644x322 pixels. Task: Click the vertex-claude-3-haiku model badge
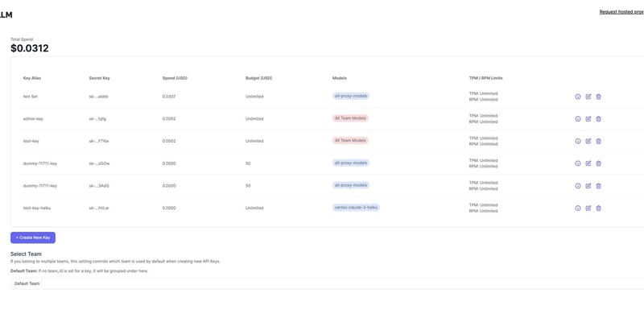pyautogui.click(x=356, y=208)
